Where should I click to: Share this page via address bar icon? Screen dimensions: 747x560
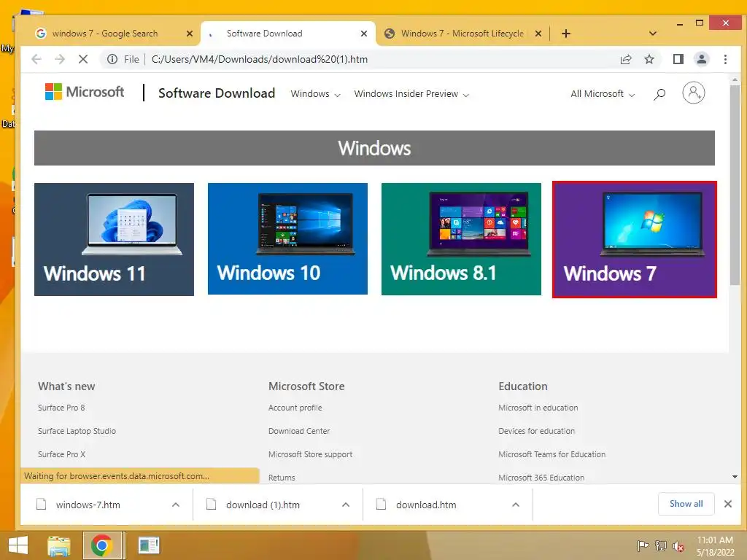point(626,59)
